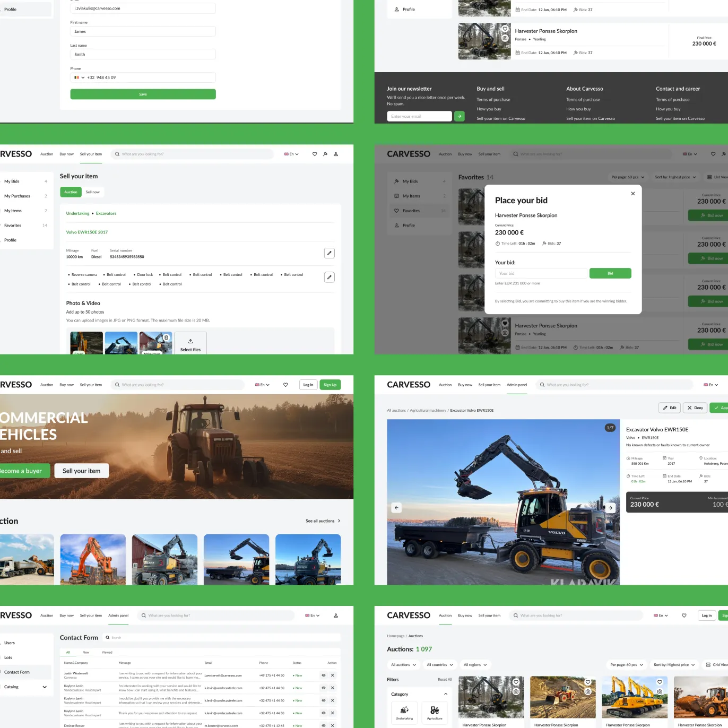
Task: Edit mileage and serial number with pencil icon
Action: tap(330, 253)
